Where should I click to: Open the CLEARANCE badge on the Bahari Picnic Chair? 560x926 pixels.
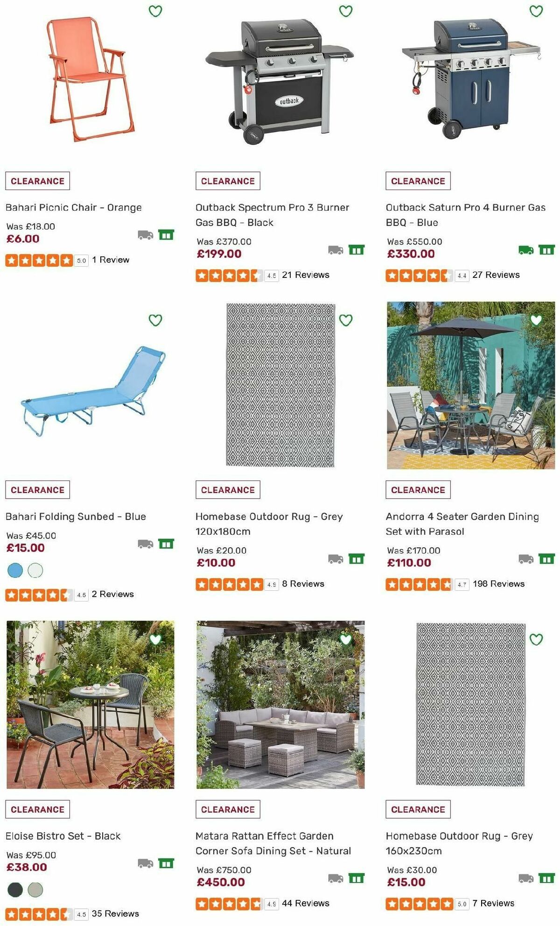coord(38,181)
